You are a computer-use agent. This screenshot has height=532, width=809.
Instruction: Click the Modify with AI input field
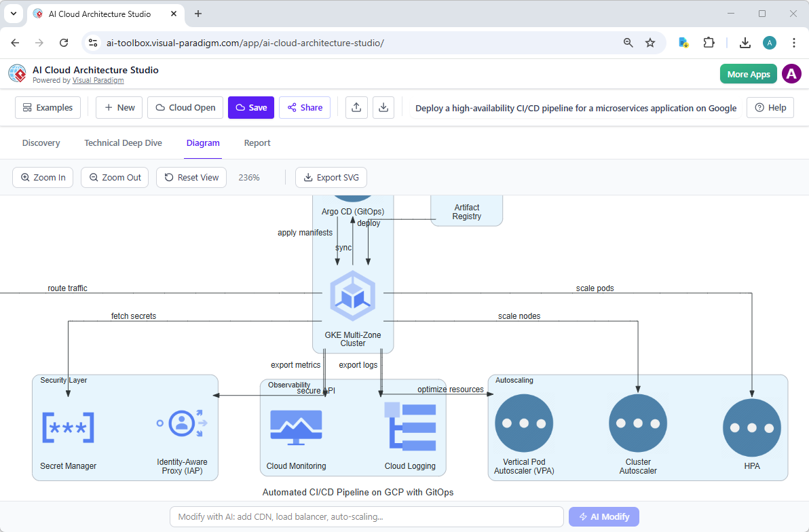366,516
